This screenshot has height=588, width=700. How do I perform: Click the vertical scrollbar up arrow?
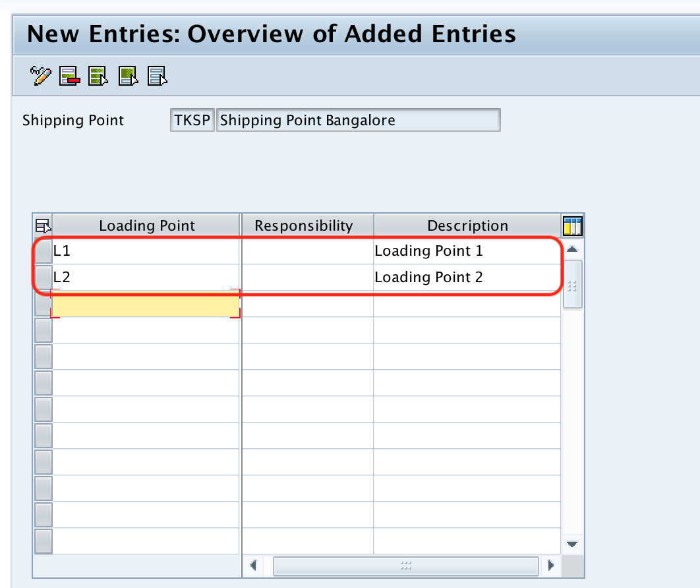click(x=572, y=249)
